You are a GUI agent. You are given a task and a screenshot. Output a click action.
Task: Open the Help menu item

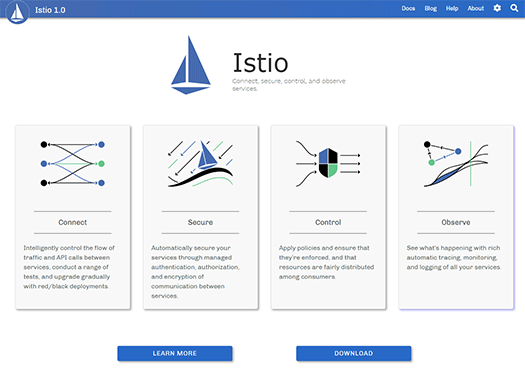point(452,8)
